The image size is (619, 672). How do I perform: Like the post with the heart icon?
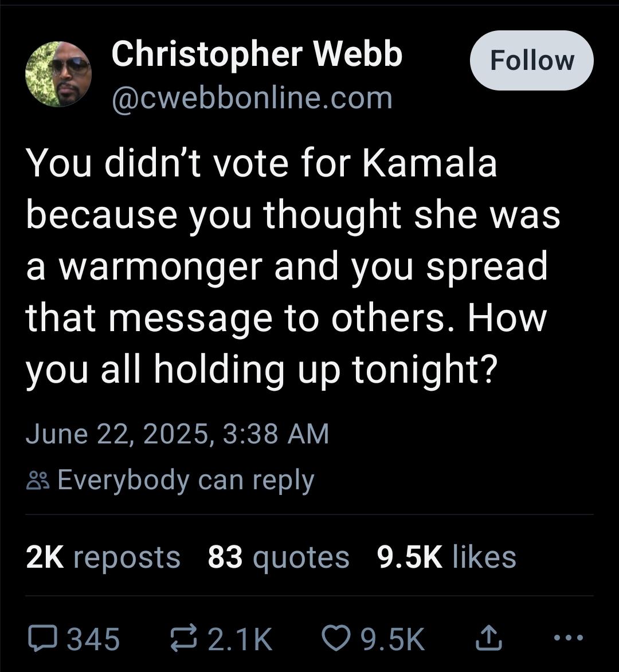(334, 638)
